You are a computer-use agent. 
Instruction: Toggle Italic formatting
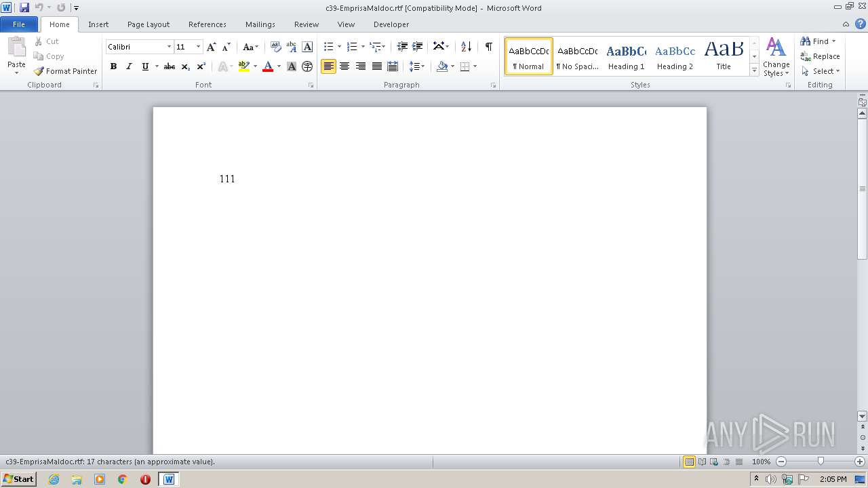129,66
